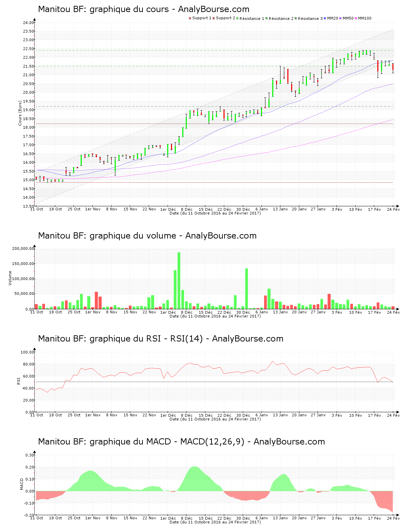Screen dimensions: 412x532
Task: Select the Résistance 1 legend label
Action: (252, 19)
